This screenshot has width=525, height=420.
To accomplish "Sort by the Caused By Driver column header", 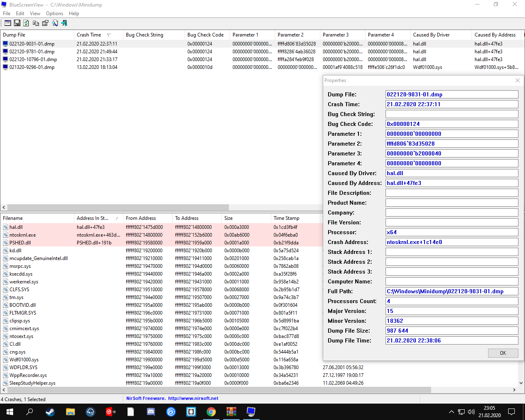I will point(441,35).
